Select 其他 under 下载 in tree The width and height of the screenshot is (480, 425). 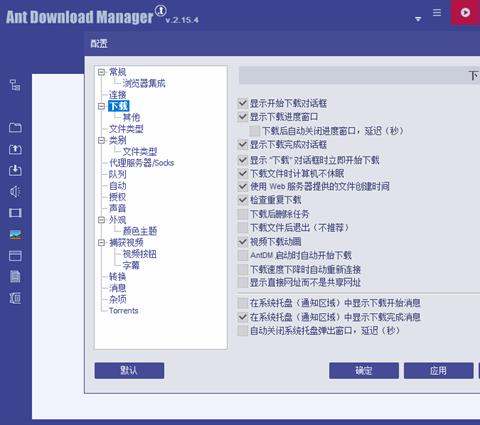pyautogui.click(x=131, y=117)
